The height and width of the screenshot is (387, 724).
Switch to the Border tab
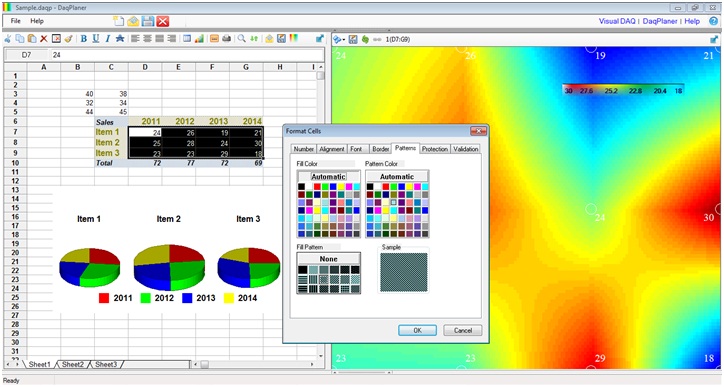point(380,149)
